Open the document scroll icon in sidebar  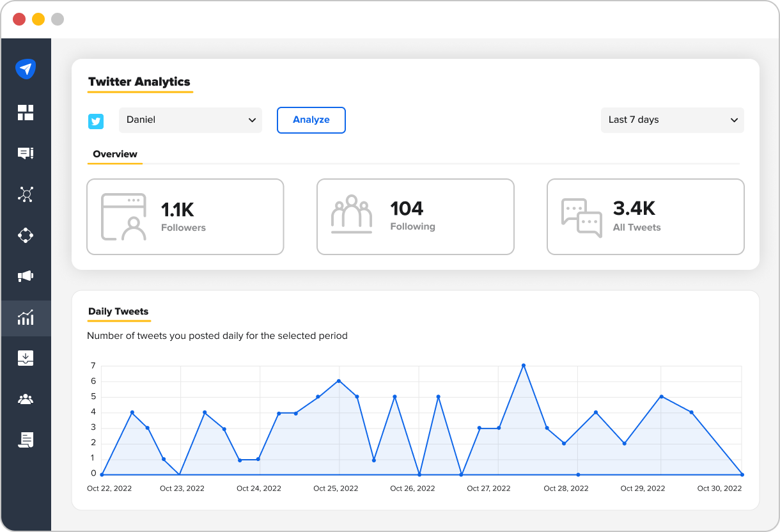click(x=26, y=440)
